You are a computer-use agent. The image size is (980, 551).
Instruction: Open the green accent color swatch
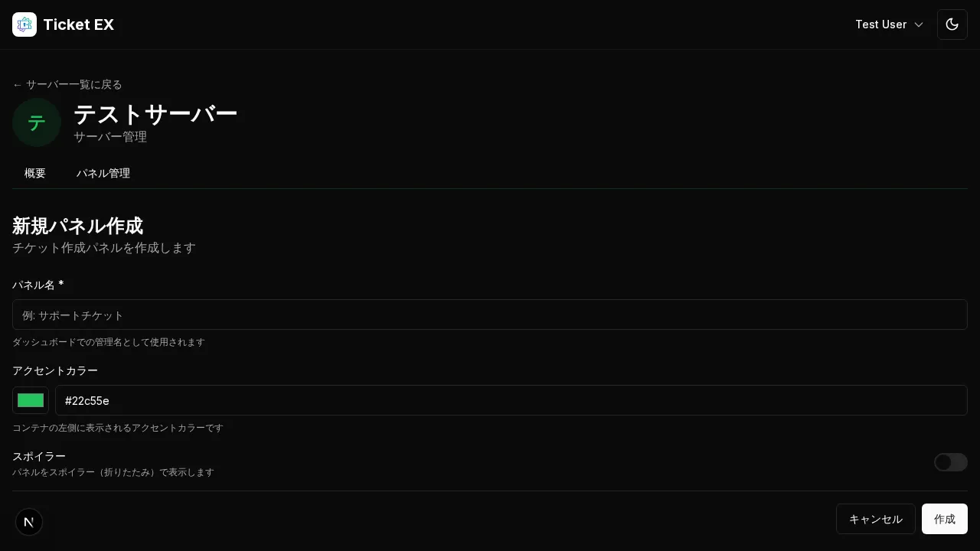(x=31, y=400)
